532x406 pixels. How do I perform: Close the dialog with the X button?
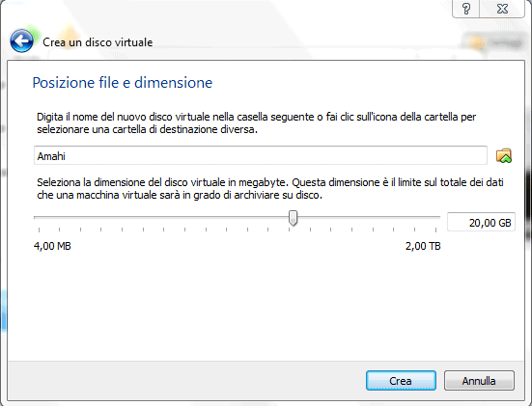coord(502,9)
